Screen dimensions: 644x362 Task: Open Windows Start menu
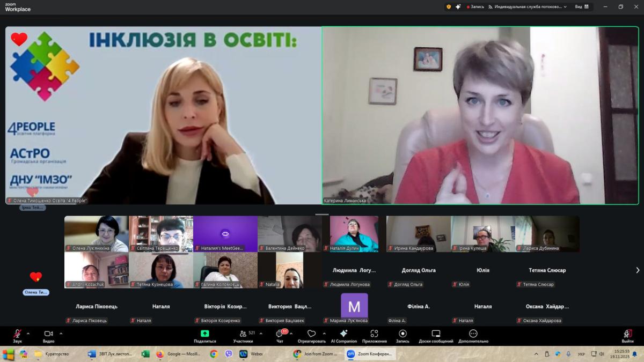(8, 354)
